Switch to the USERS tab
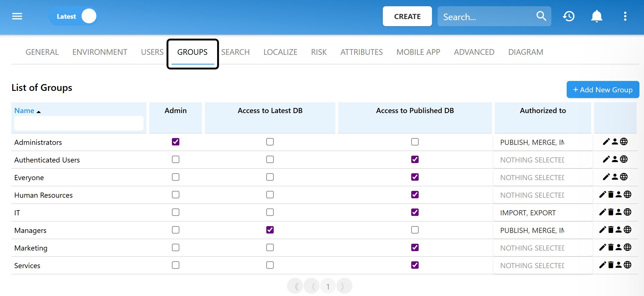This screenshot has width=644, height=296. coord(152,52)
